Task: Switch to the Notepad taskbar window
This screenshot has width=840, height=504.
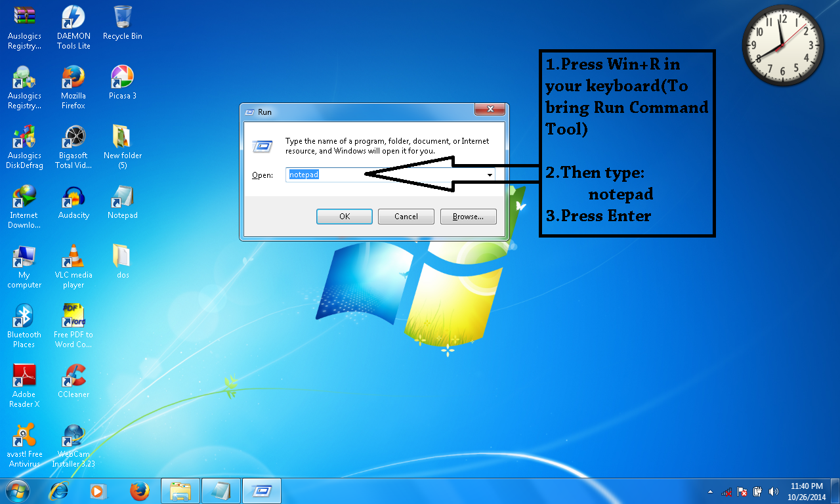Action: click(x=221, y=491)
